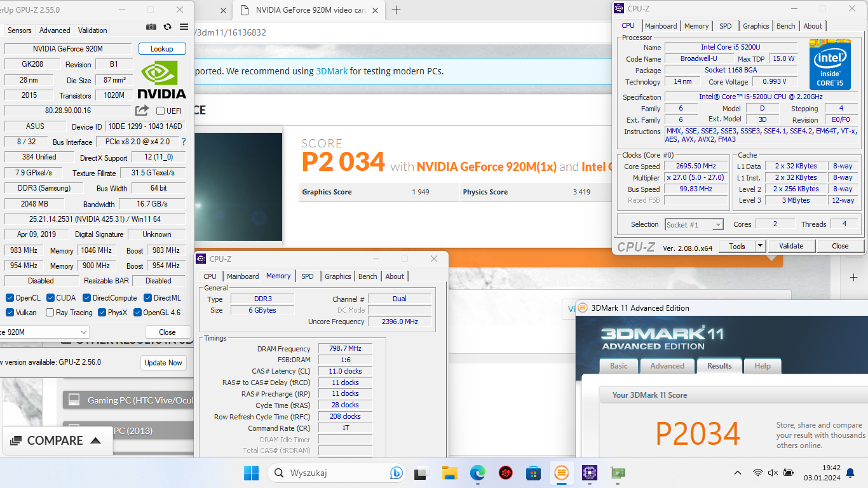Toggle the CUDA checkbox
The image size is (868, 488).
point(50,297)
